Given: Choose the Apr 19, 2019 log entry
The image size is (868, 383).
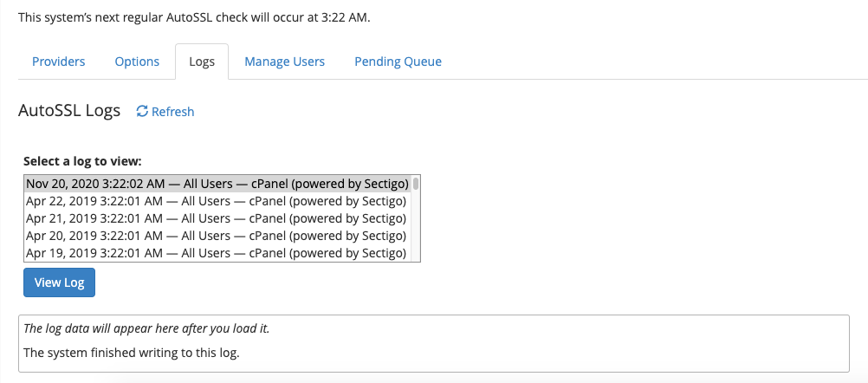Looking at the screenshot, I should pos(217,253).
